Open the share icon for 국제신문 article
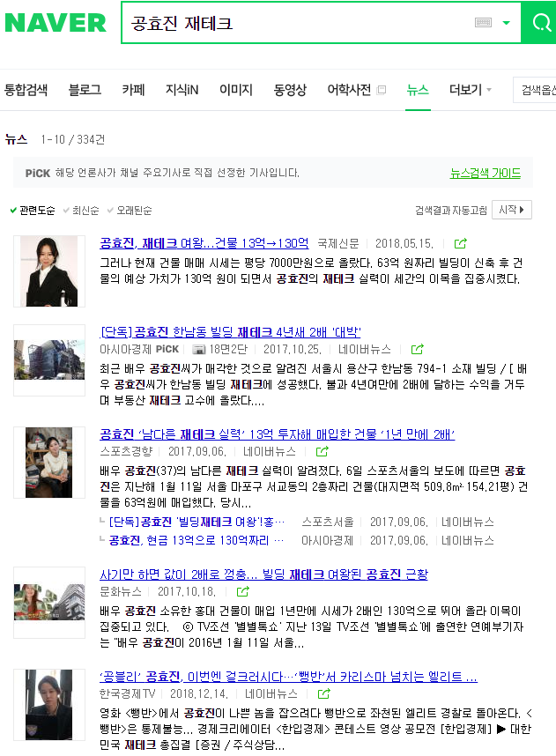The width and height of the screenshot is (556, 756). point(460,243)
